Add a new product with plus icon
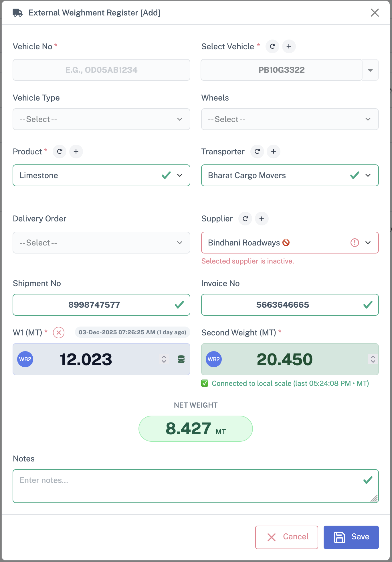392x562 pixels. pyautogui.click(x=76, y=152)
